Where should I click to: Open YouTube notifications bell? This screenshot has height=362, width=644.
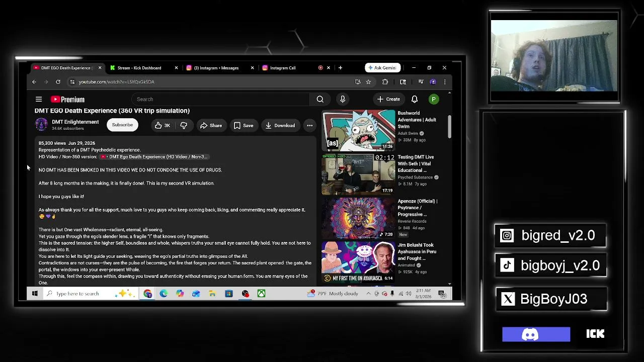pos(415,100)
